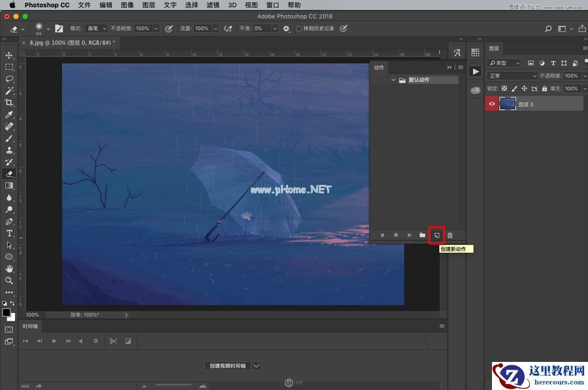This screenshot has height=390, width=588.
Task: Click the foreground color swatch
Action: [7, 313]
